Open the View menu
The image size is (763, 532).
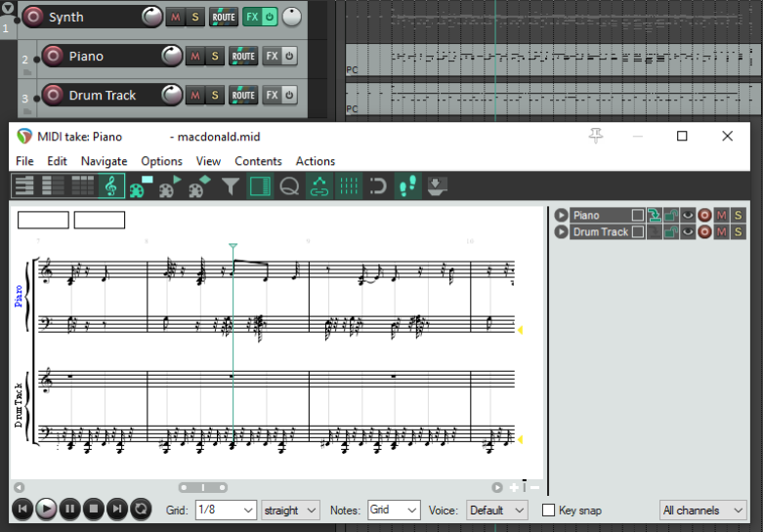click(208, 161)
